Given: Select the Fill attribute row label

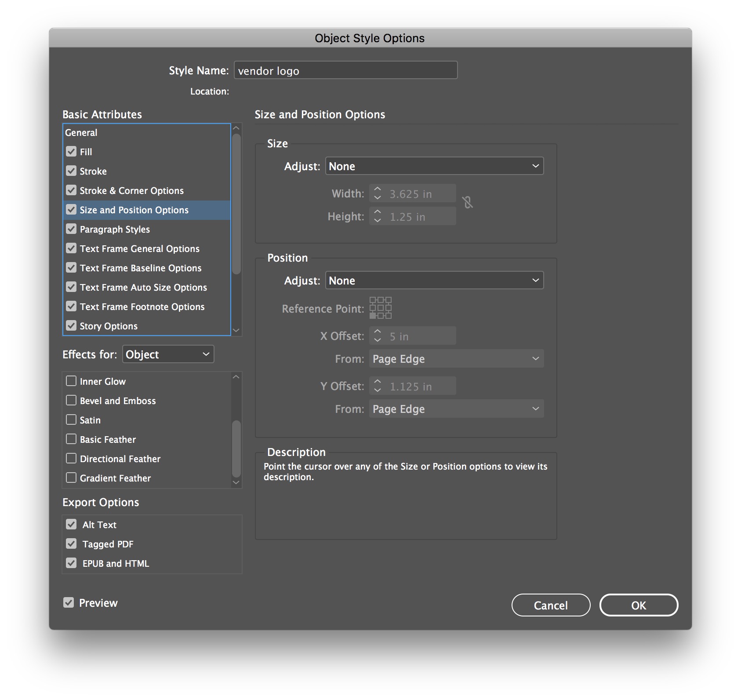Looking at the screenshot, I should click(x=86, y=152).
